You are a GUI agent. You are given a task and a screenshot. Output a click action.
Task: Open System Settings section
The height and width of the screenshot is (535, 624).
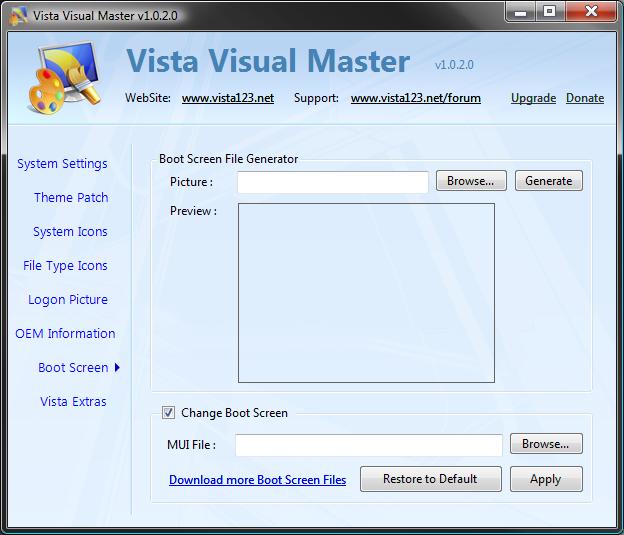click(x=62, y=164)
